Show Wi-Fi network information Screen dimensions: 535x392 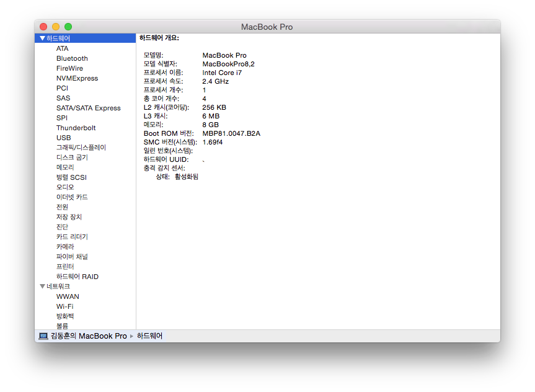point(65,306)
